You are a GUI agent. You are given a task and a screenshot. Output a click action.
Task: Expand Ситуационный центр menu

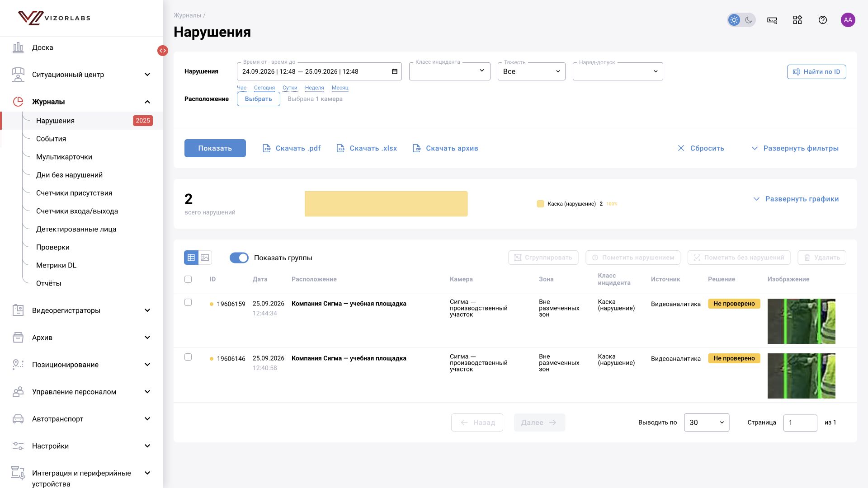click(81, 75)
